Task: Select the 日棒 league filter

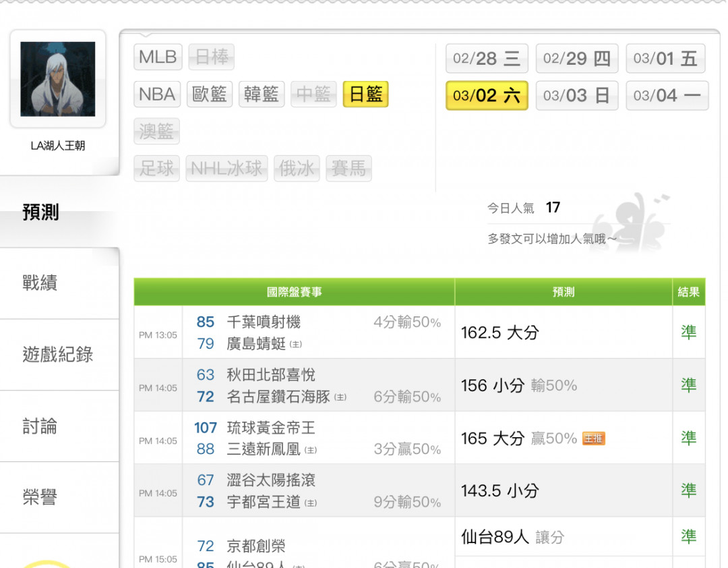Action: [x=212, y=57]
